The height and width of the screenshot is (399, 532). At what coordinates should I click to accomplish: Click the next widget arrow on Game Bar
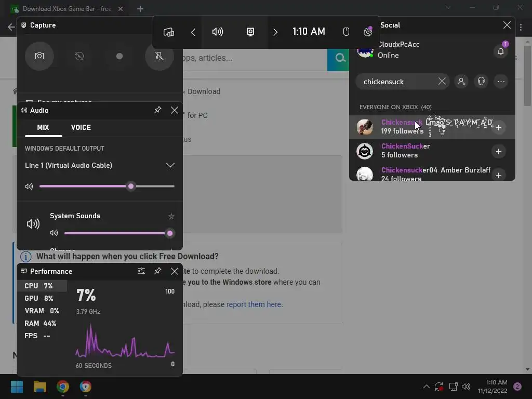pos(275,32)
